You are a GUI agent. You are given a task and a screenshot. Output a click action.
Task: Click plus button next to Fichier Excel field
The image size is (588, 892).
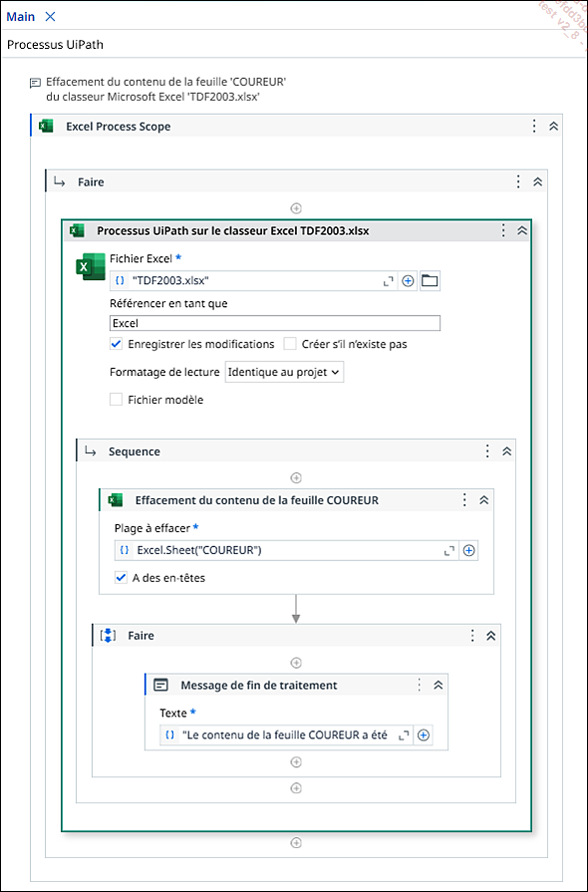408,280
